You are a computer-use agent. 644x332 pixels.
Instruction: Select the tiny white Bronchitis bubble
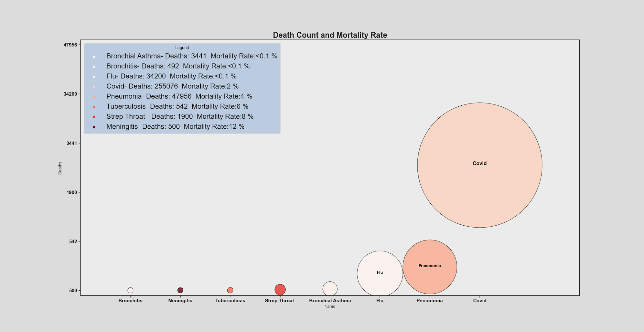[x=130, y=290]
